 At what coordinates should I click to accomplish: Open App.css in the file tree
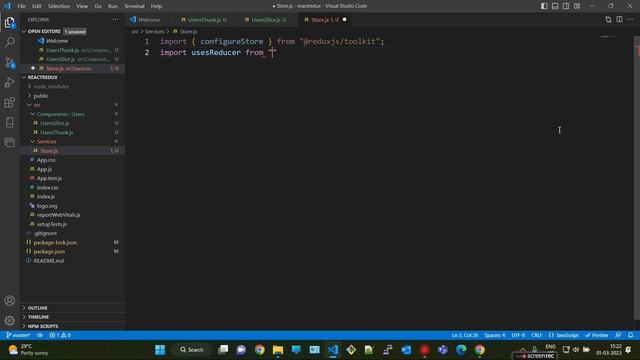(46, 160)
